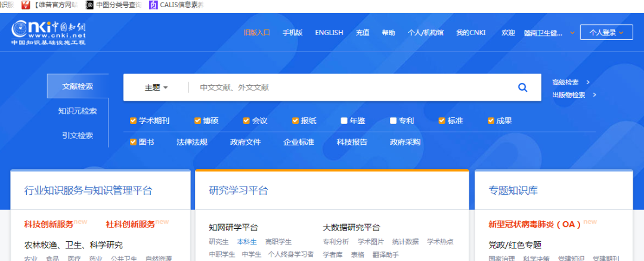This screenshot has width=644, height=261.
Task: Click the 本科生 link
Action: tap(247, 242)
